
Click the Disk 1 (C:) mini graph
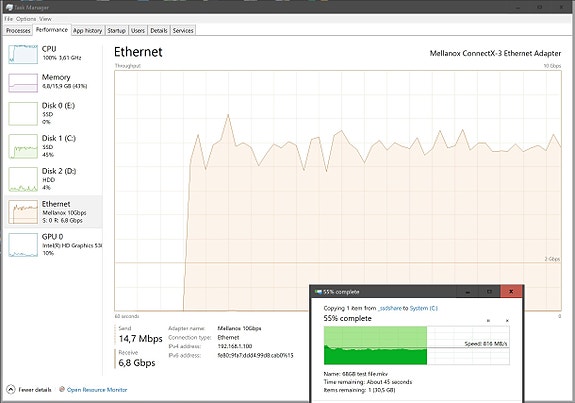coord(23,146)
